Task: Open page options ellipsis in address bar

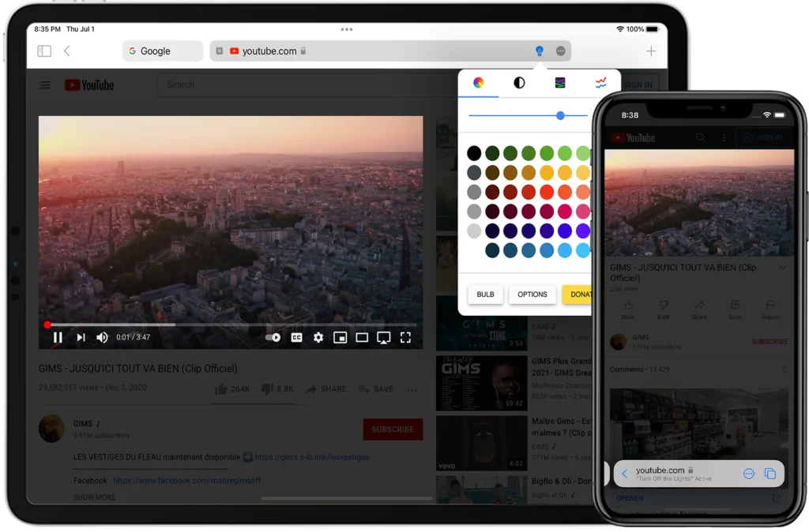Action: (x=561, y=51)
